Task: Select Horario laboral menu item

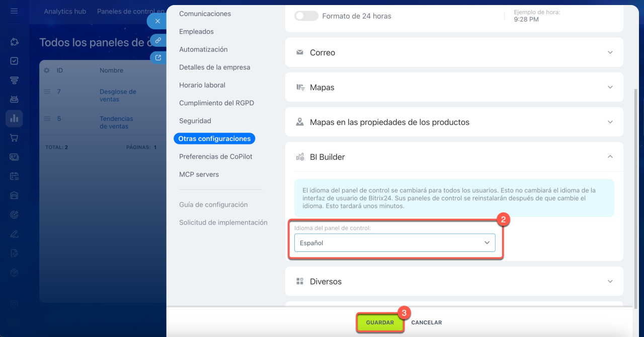Action: point(202,85)
